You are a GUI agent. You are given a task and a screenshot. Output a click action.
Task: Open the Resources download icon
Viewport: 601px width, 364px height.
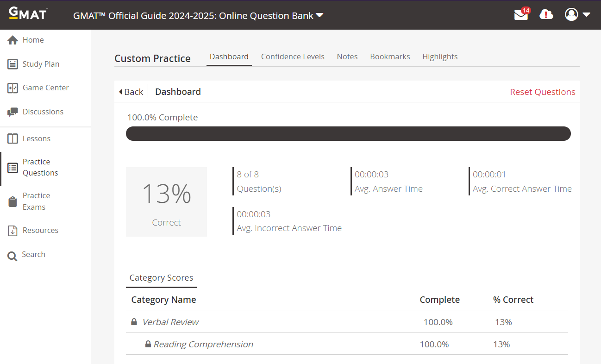point(13,231)
